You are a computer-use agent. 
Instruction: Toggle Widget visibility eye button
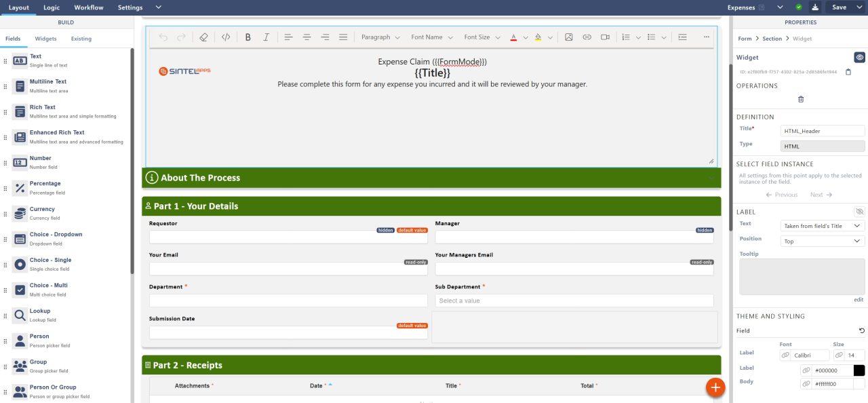click(x=860, y=58)
